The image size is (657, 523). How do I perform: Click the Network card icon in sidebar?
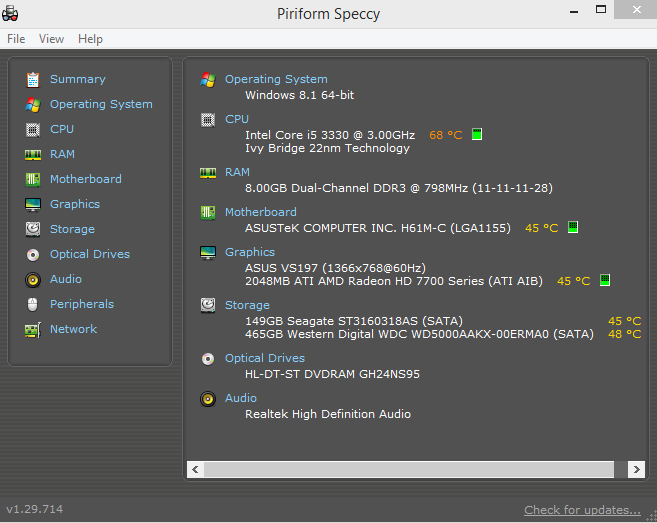coord(33,330)
